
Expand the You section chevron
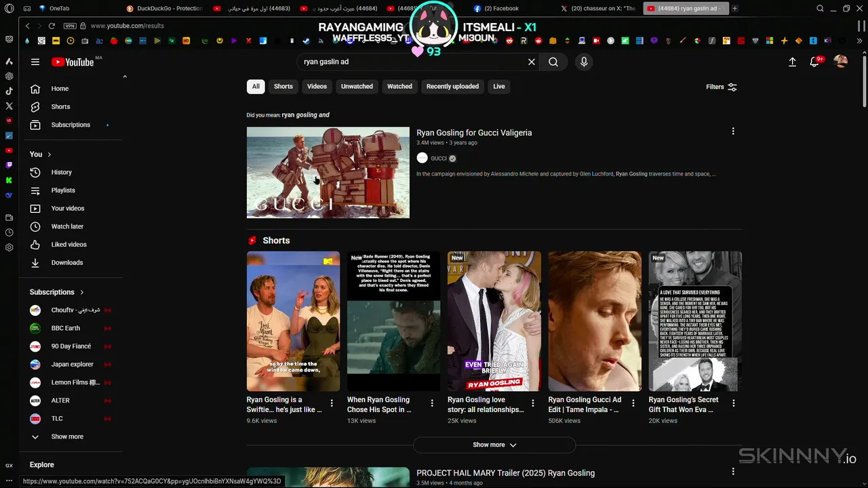tap(49, 155)
